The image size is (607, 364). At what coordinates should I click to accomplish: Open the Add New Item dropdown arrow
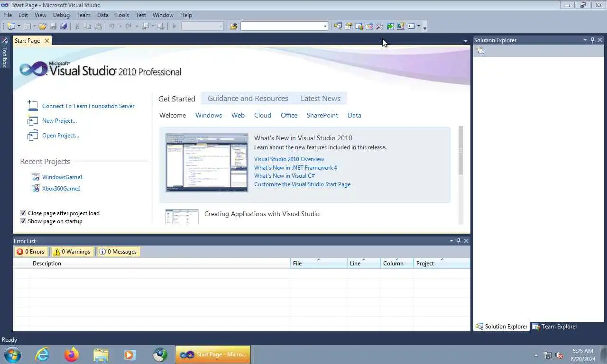[x=35, y=26]
